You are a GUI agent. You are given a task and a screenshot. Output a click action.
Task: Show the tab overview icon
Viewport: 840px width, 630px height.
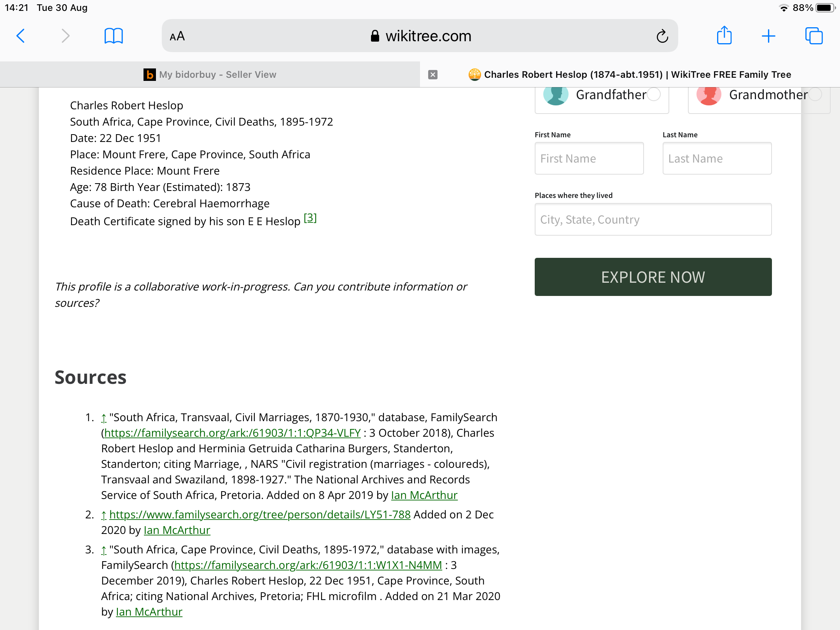pyautogui.click(x=814, y=36)
